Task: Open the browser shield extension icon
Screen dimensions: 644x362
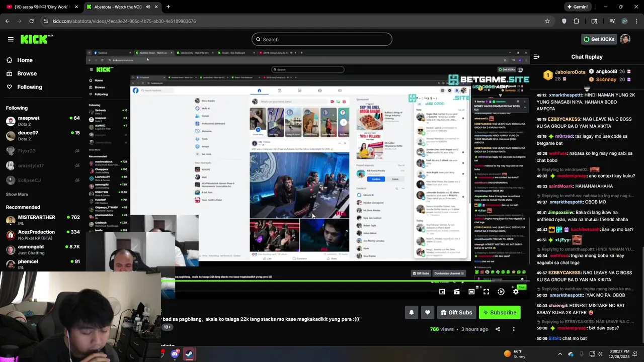Action: click(564, 21)
